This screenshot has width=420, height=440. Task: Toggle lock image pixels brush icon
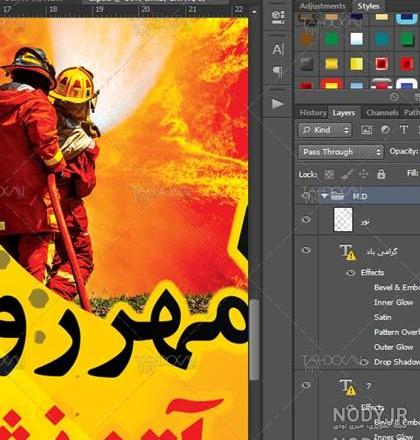click(x=347, y=174)
